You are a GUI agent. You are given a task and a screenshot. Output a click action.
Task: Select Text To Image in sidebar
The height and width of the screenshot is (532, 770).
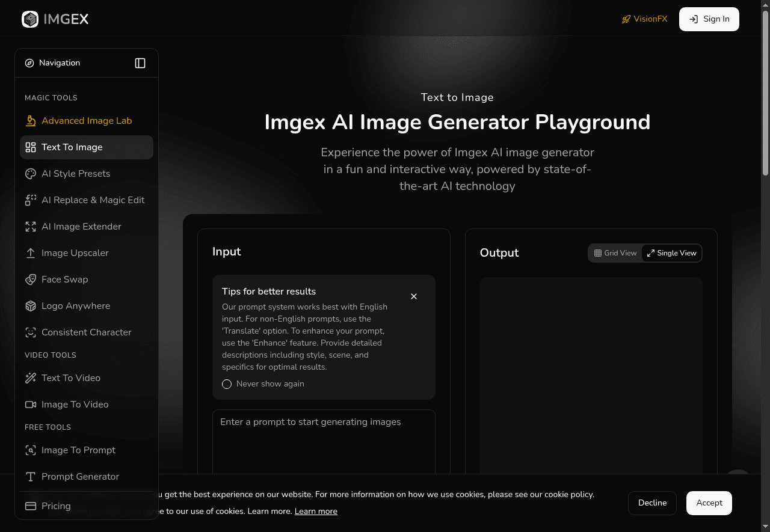(72, 147)
